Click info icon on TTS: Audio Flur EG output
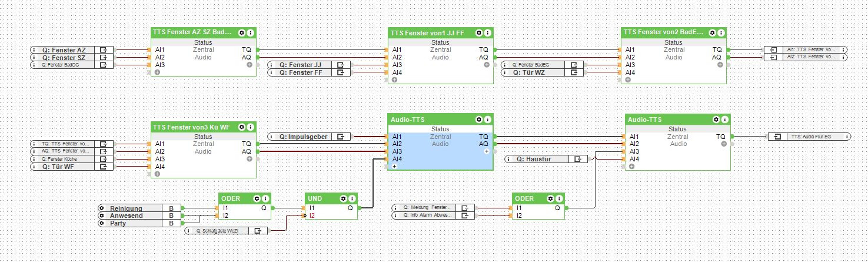868x262 pixels. (846, 137)
